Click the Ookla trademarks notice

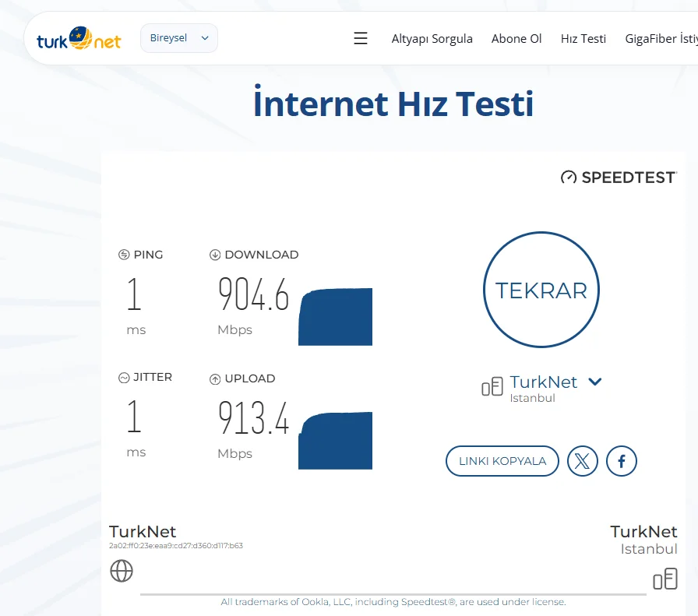[393, 602]
